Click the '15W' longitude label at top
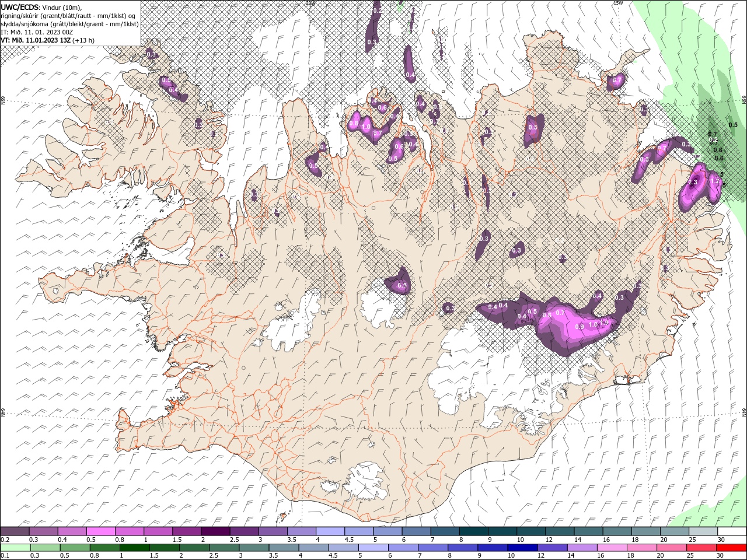 [x=618, y=2]
